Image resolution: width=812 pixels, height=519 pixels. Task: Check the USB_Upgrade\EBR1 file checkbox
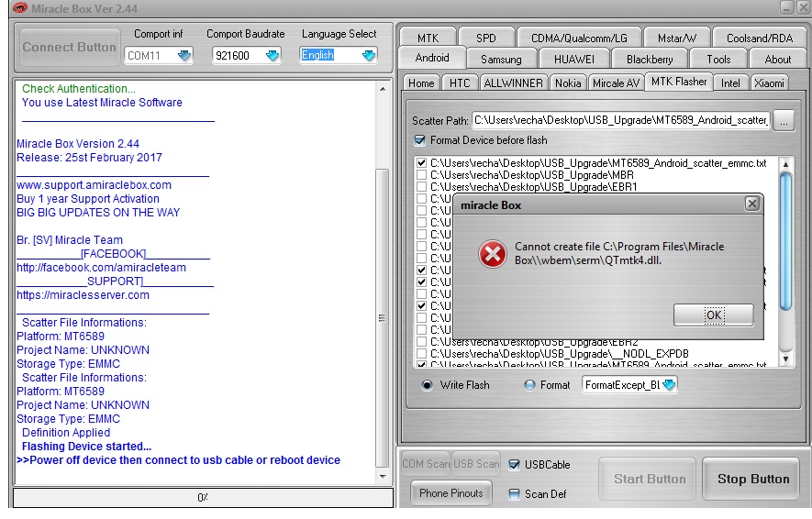coord(421,187)
